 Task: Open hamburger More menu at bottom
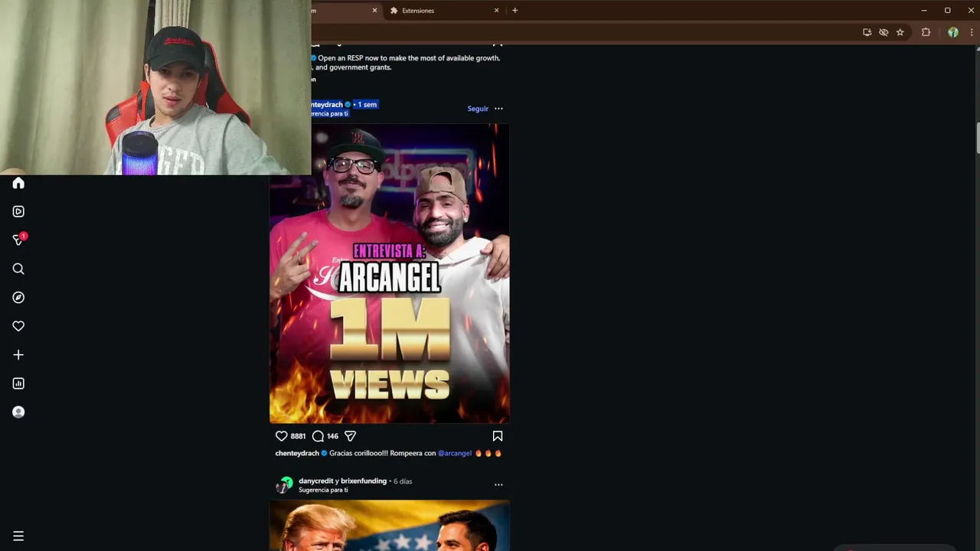[x=18, y=536]
